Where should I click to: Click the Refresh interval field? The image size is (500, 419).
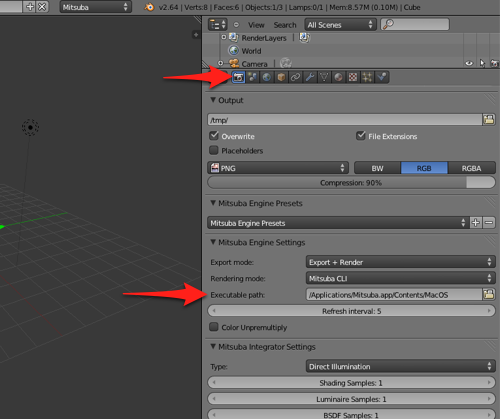[x=351, y=311]
